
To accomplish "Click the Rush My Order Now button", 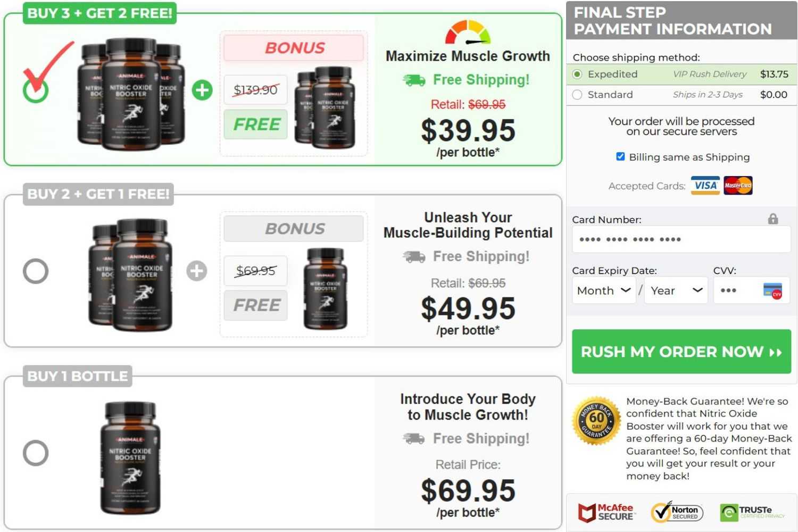I will point(681,352).
